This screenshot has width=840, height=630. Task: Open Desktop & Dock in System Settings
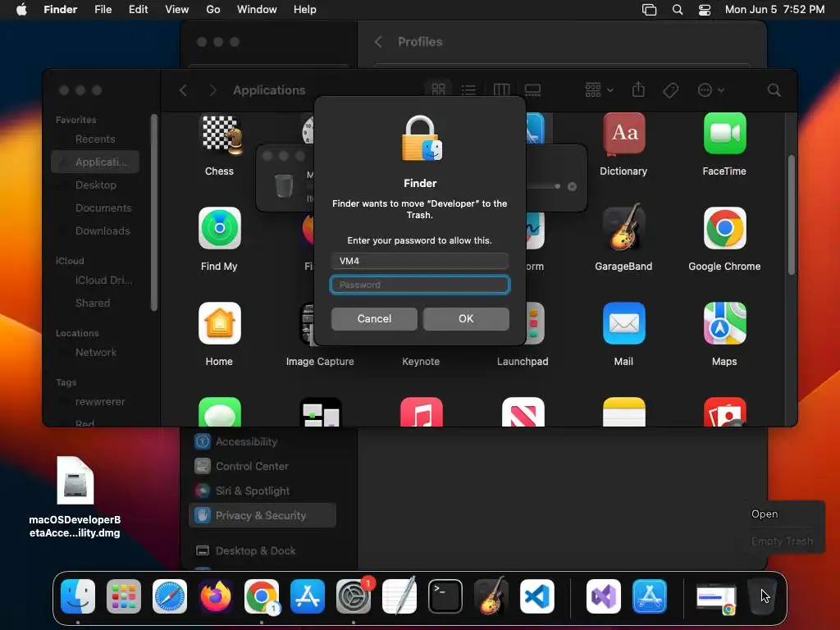(262, 550)
